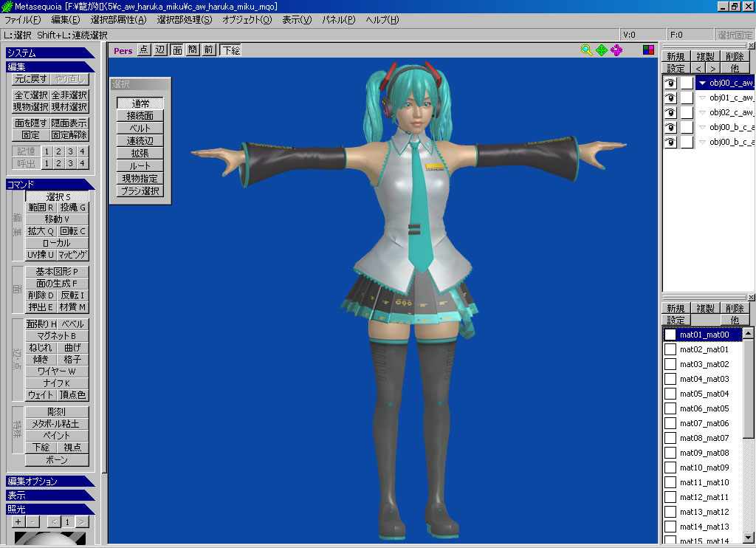
Task: Hide object obj01_c_aw with eye icon
Action: (670, 98)
